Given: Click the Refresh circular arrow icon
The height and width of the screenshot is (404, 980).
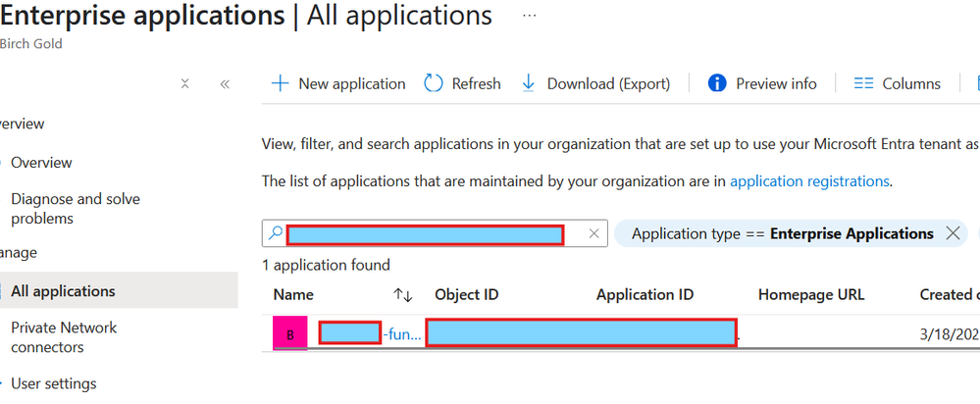Looking at the screenshot, I should pos(434,83).
